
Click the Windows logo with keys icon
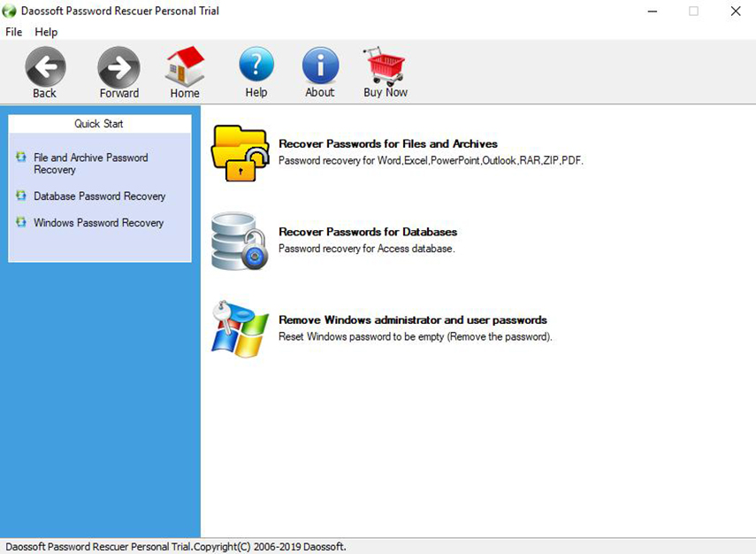(241, 327)
